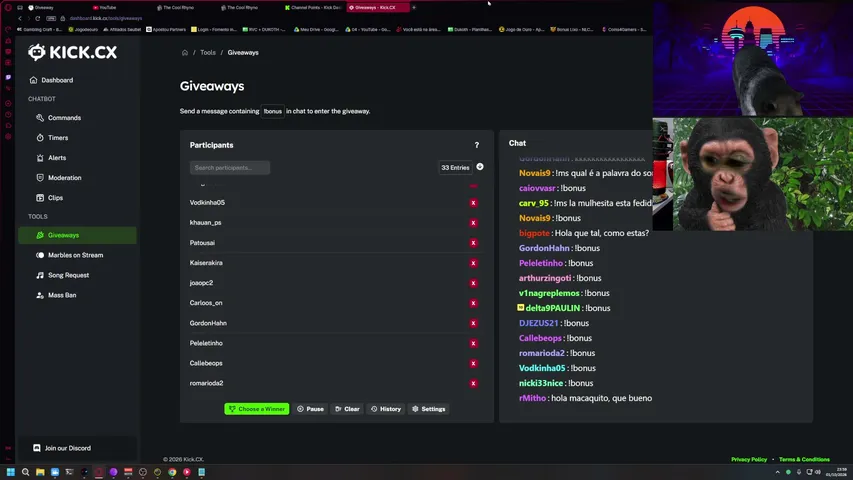
Task: Open File Explorer from the taskbar
Action: (x=40, y=472)
